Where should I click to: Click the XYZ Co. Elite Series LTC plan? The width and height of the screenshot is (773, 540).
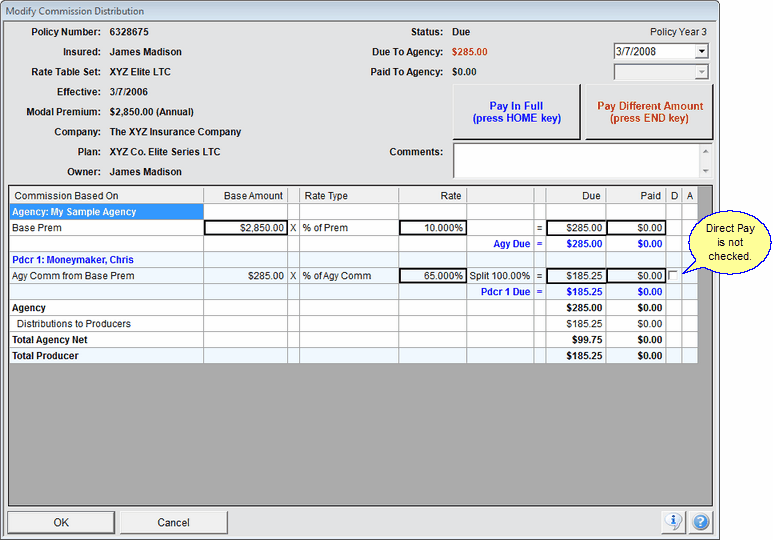pyautogui.click(x=165, y=152)
